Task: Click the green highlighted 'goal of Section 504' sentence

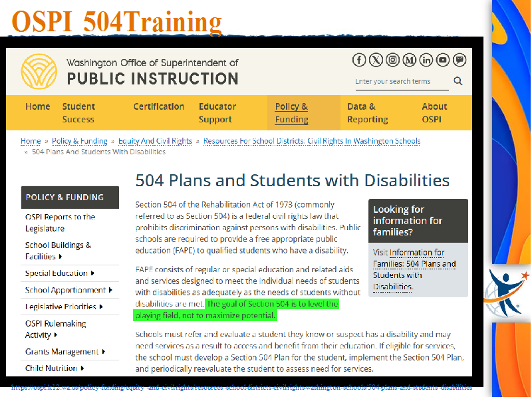Action: tap(237, 309)
